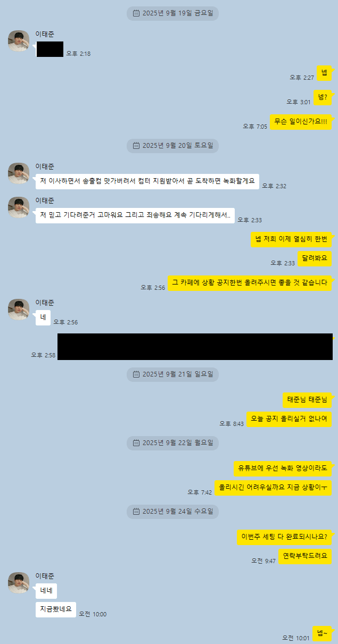Open the 2025년 9월 22일 월요일 date label

coord(172,442)
